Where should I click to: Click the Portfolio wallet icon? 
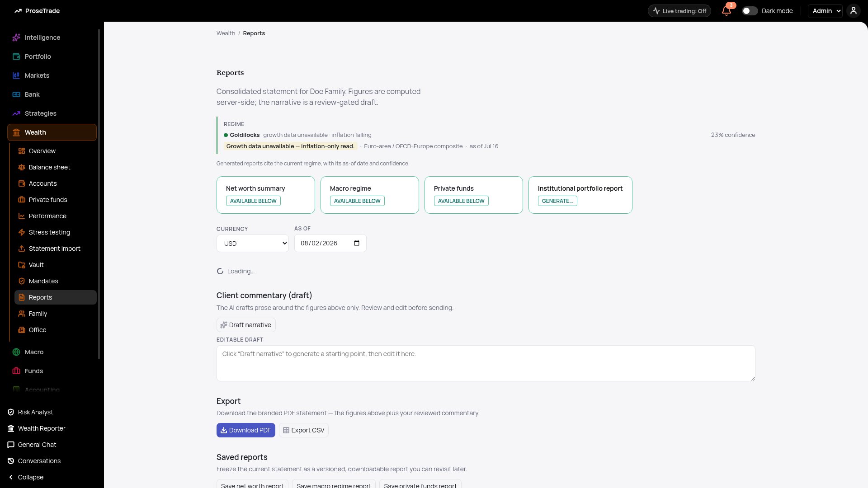[x=16, y=56]
